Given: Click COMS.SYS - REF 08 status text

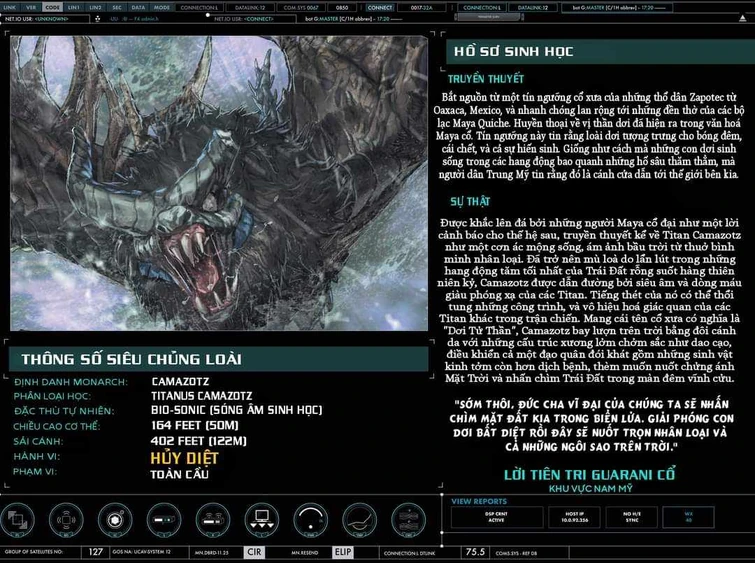Looking at the screenshot, I should pyautogui.click(x=516, y=553).
